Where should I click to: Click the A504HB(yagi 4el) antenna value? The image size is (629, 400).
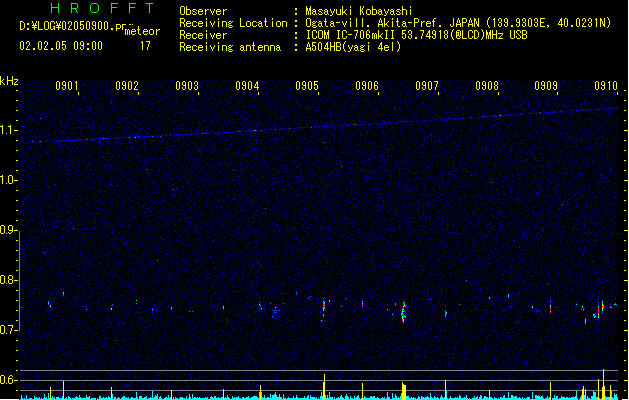pyautogui.click(x=353, y=47)
